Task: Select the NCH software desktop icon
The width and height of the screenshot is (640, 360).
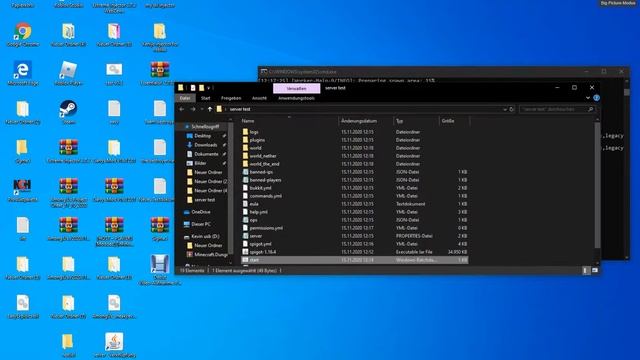Action: tap(22, 187)
